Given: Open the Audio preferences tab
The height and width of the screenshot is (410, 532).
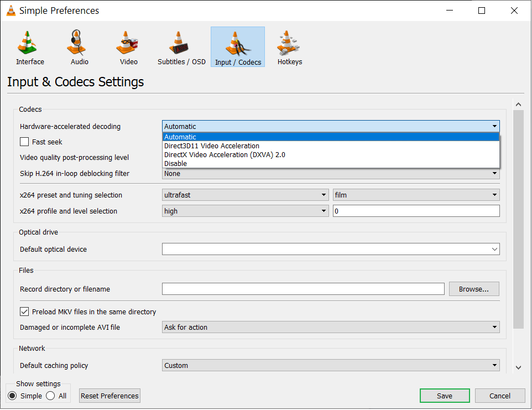Looking at the screenshot, I should (80, 47).
